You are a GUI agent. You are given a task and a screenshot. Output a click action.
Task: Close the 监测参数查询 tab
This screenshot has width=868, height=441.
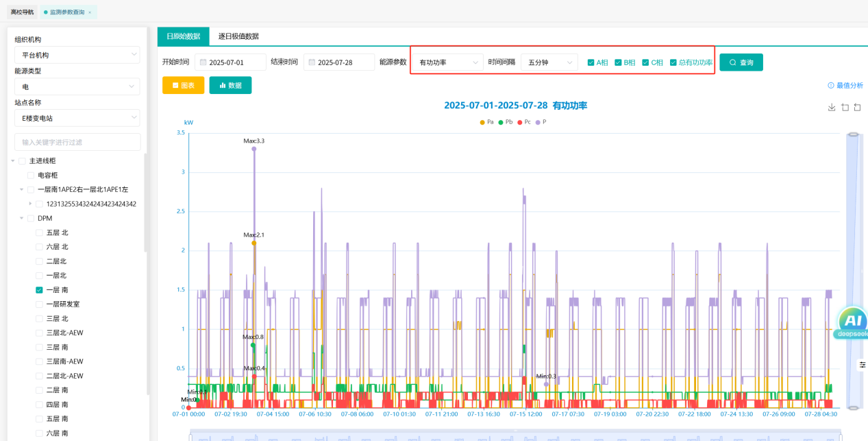pos(90,12)
